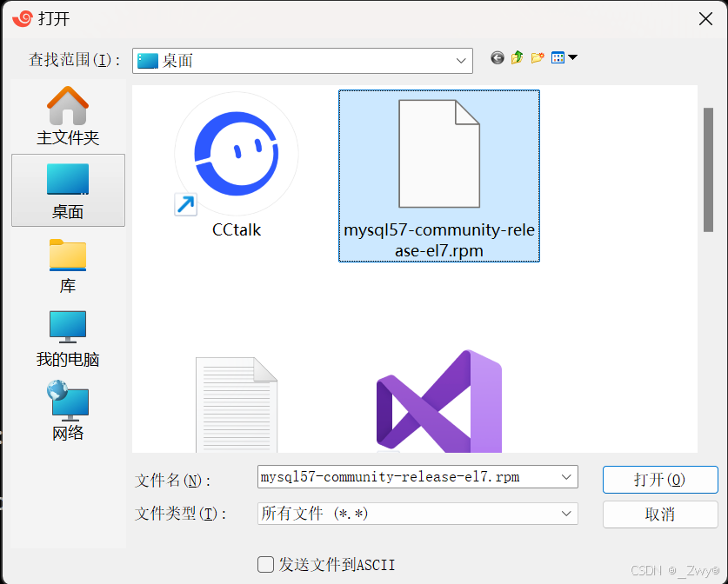This screenshot has width=728, height=584.
Task: Select mysql57-community-release-el7.rpm file icon
Action: 438,154
